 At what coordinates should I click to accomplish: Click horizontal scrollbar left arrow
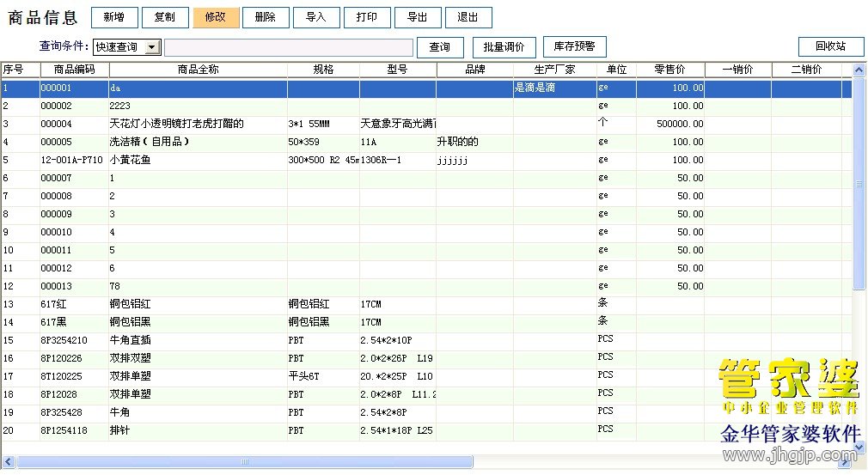(x=9, y=462)
